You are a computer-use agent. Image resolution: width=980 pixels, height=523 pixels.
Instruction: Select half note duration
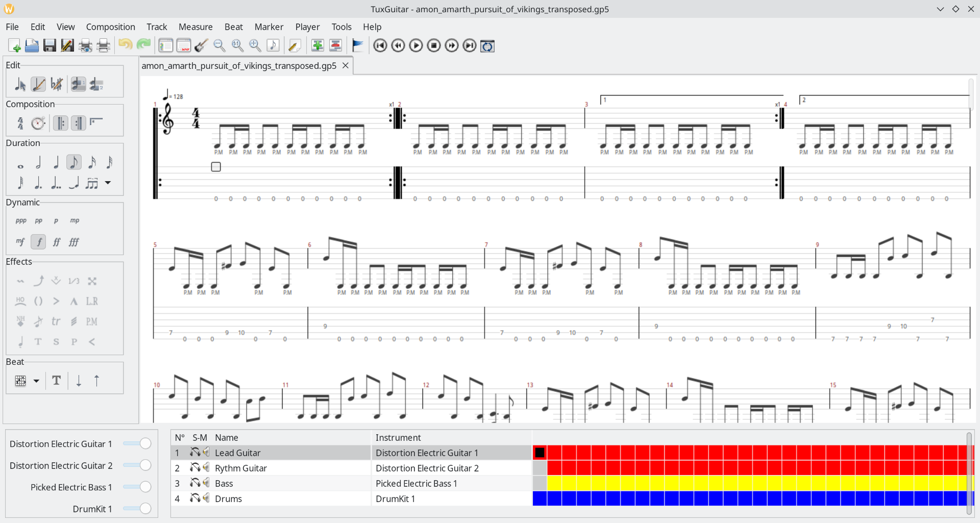click(38, 163)
